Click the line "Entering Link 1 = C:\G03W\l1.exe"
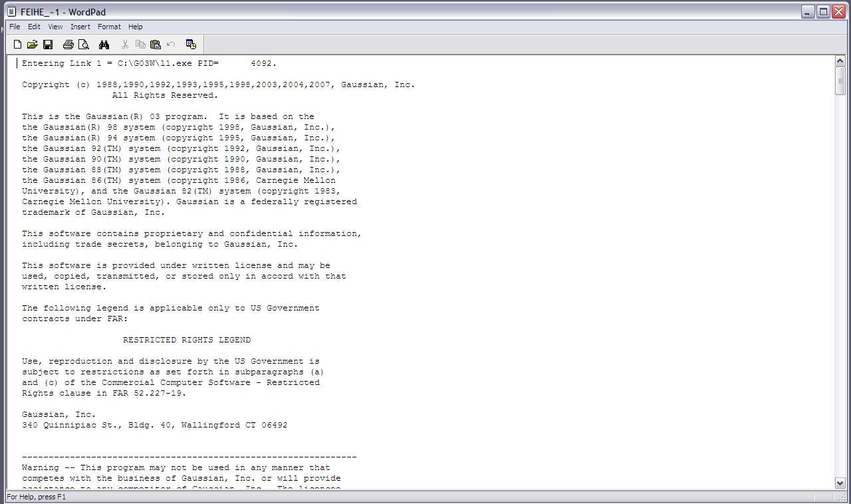This screenshot has width=851, height=504. (x=149, y=63)
